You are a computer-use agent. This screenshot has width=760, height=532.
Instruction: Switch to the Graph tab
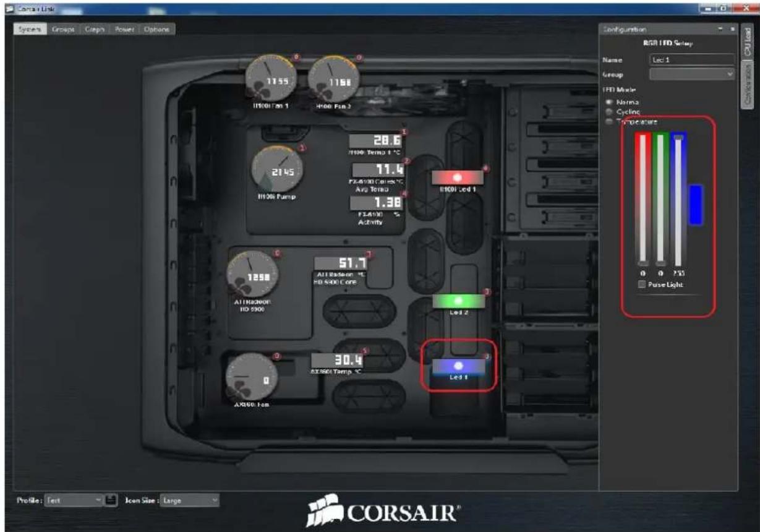coord(95,30)
